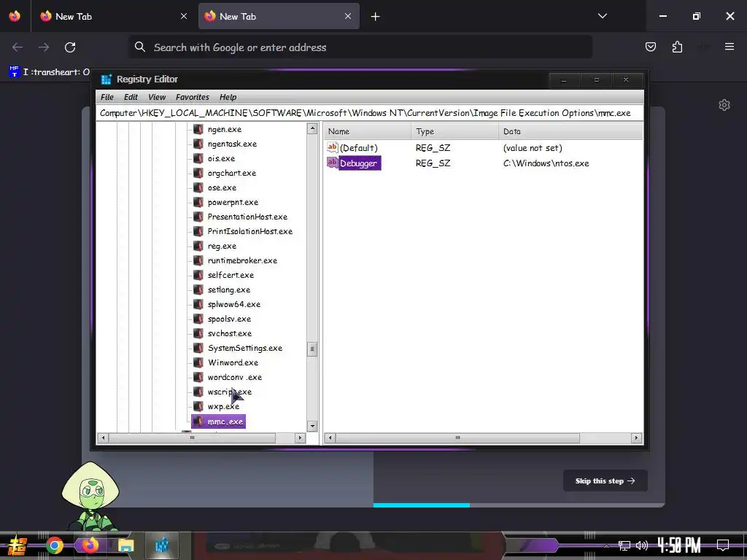Open File Explorer from the taskbar

point(125,545)
